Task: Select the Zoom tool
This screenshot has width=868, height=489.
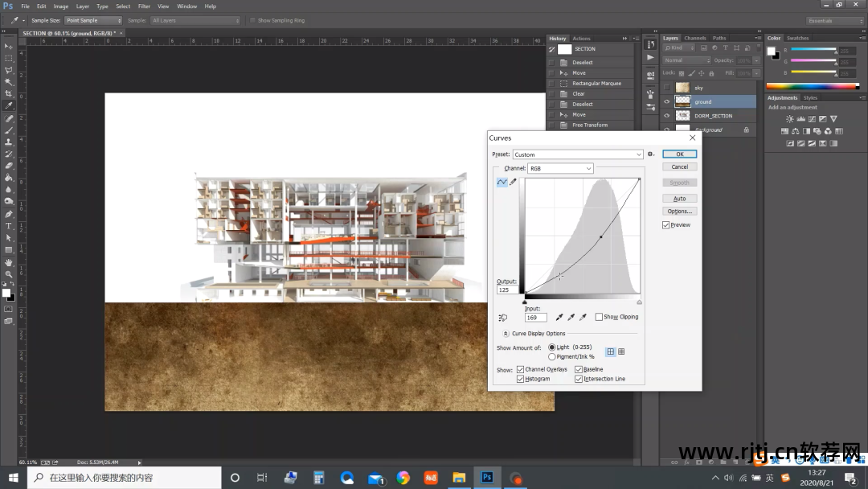Action: 8,274
